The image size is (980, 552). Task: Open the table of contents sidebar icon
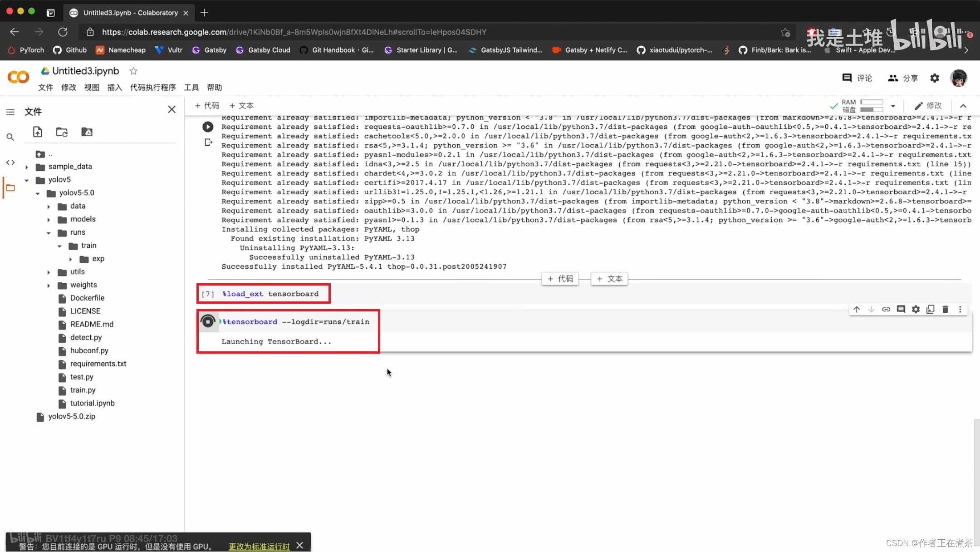pos(10,112)
